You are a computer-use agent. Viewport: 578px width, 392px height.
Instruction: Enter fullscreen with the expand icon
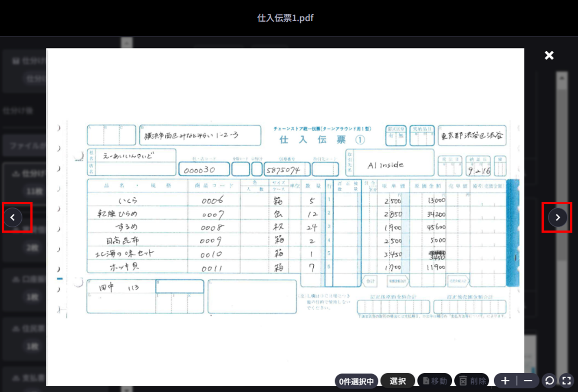(566, 381)
